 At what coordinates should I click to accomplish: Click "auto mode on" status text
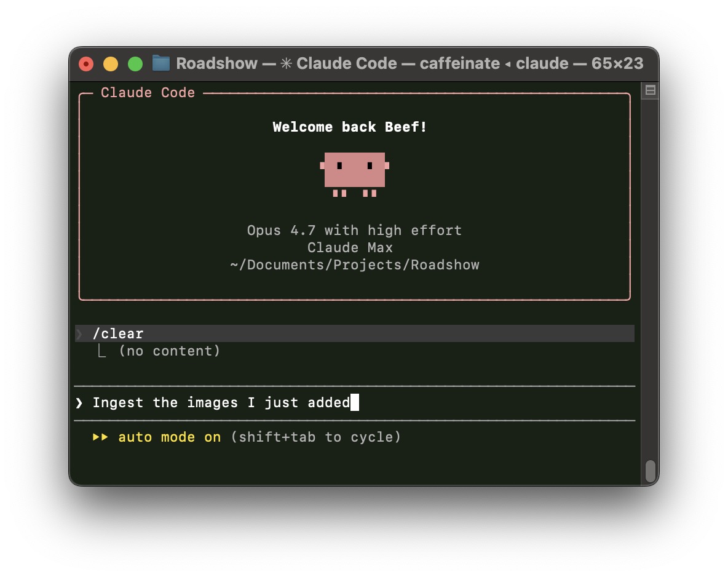pyautogui.click(x=170, y=437)
